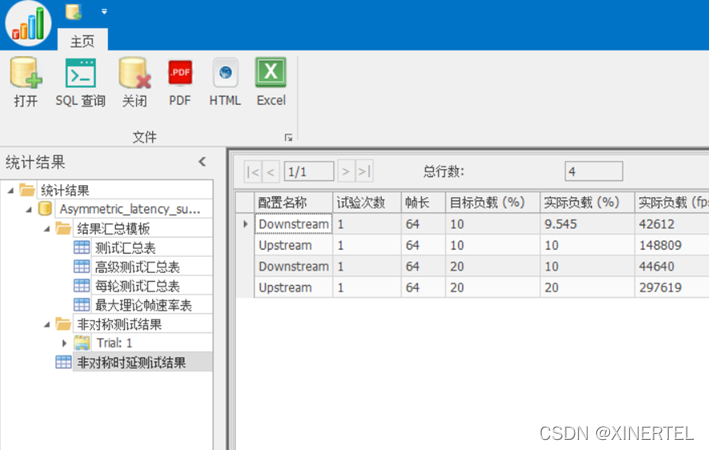The height and width of the screenshot is (450, 709).
Task: Open the 每轮测试汇总表 table
Action: tap(137, 286)
